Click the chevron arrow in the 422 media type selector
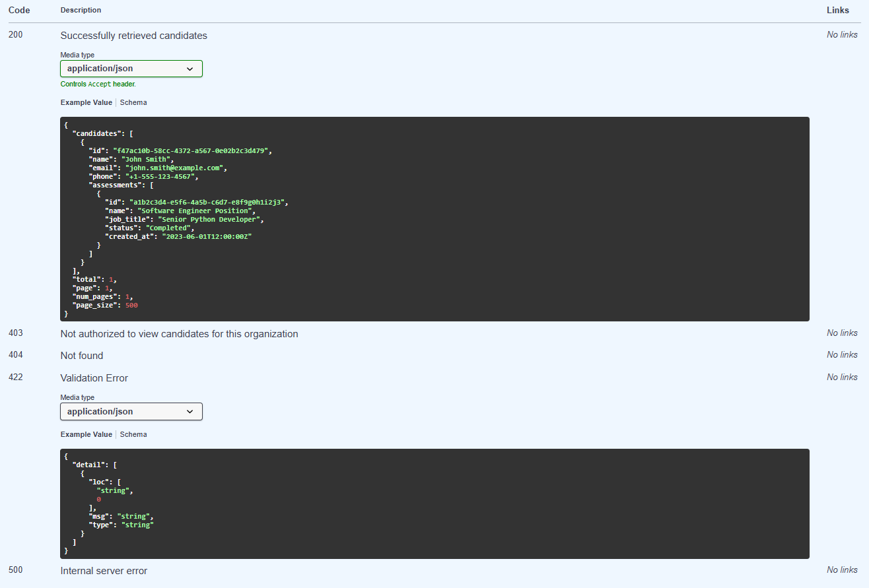Screen dimensions: 869x588 click(x=190, y=412)
